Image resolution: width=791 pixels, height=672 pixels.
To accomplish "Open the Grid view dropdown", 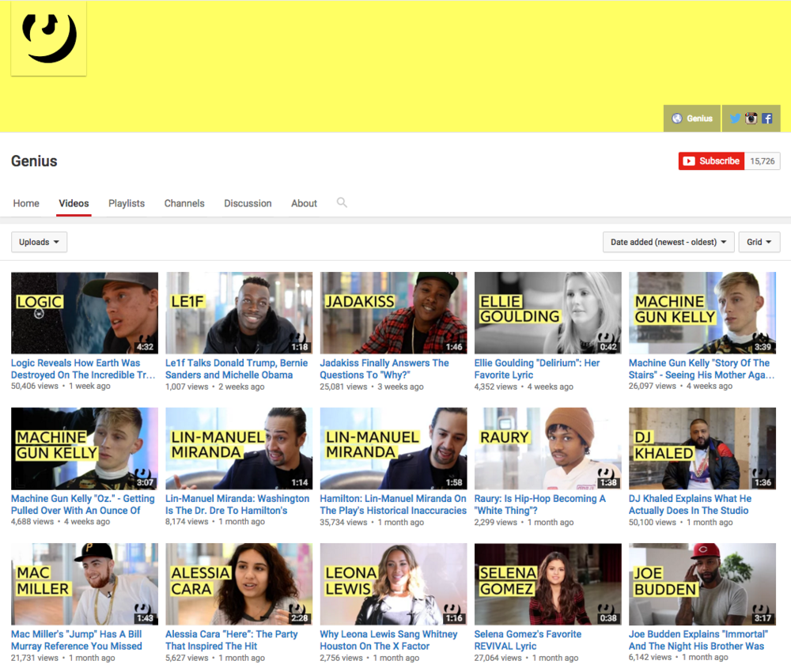I will coord(759,242).
